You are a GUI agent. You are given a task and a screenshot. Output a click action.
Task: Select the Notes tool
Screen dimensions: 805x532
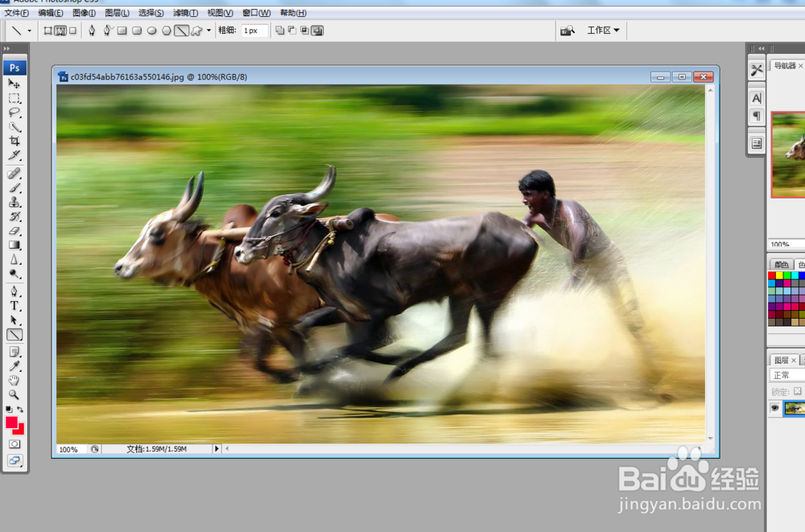(14, 353)
